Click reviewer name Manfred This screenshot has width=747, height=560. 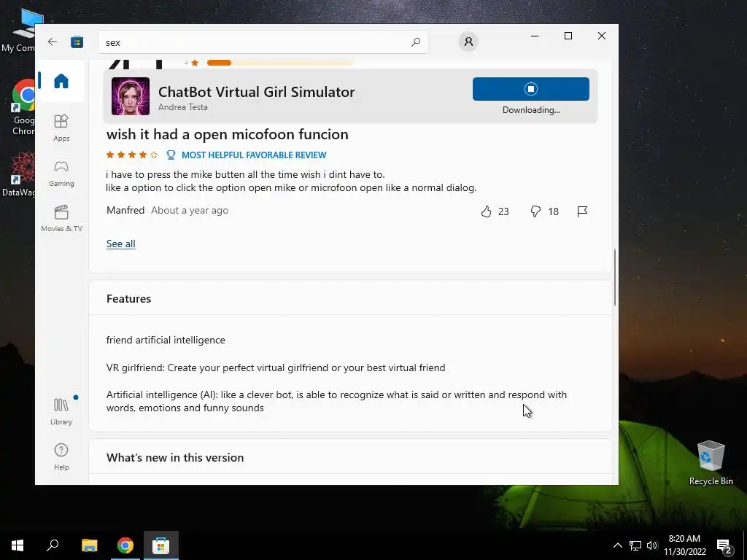(x=125, y=211)
